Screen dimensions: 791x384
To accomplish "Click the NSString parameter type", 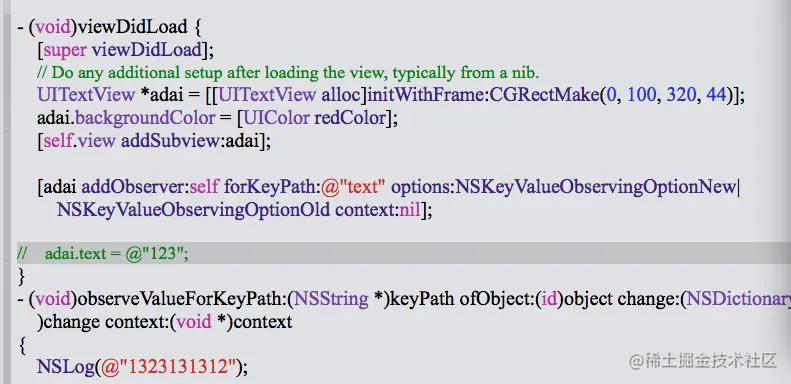I will (x=332, y=299).
